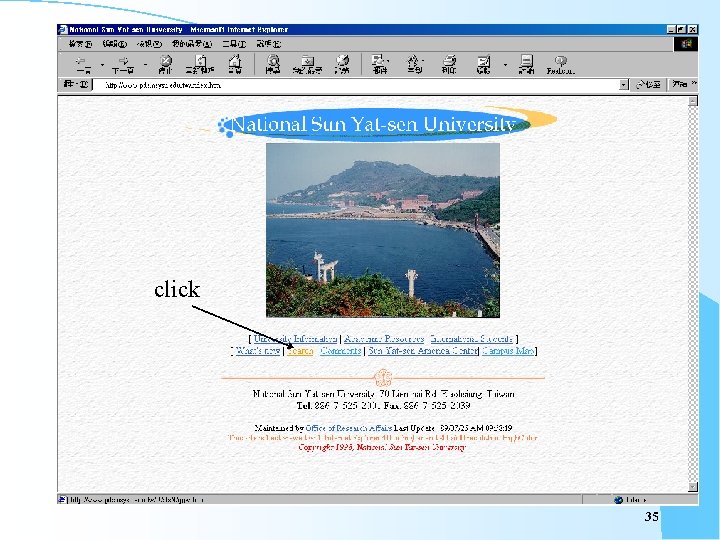Open the Search pane toolbar icon
Screen dimensions: 720x540
click(x=273, y=64)
